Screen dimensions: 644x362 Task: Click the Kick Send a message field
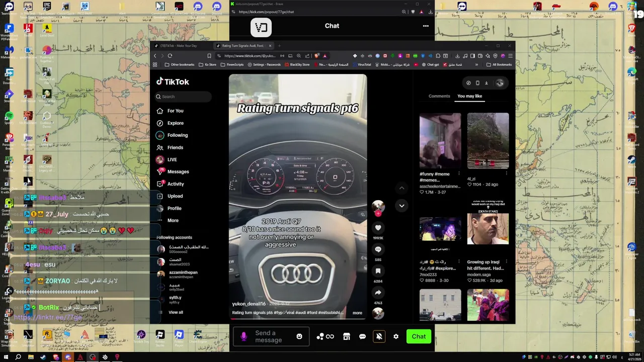pyautogui.click(x=271, y=336)
